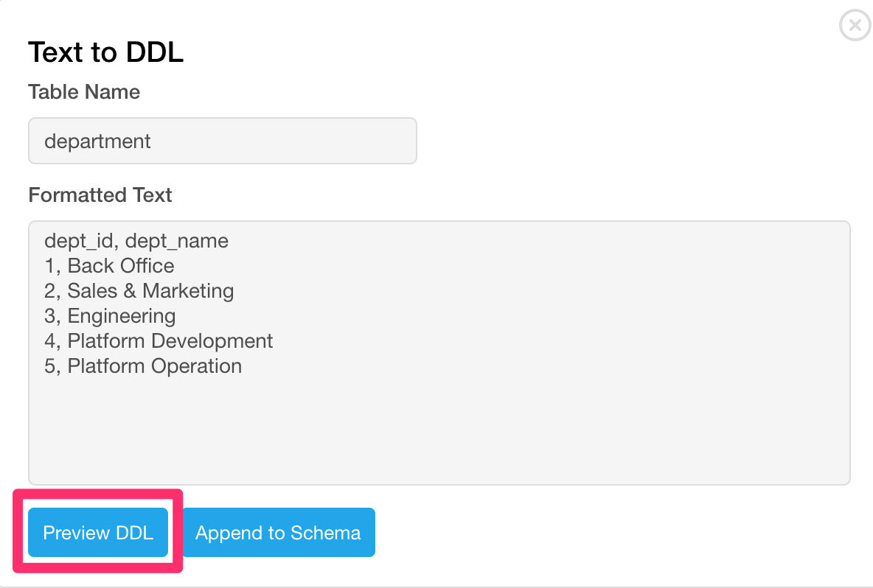The image size is (873, 588).
Task: Click the Formatted Text label
Action: click(100, 195)
